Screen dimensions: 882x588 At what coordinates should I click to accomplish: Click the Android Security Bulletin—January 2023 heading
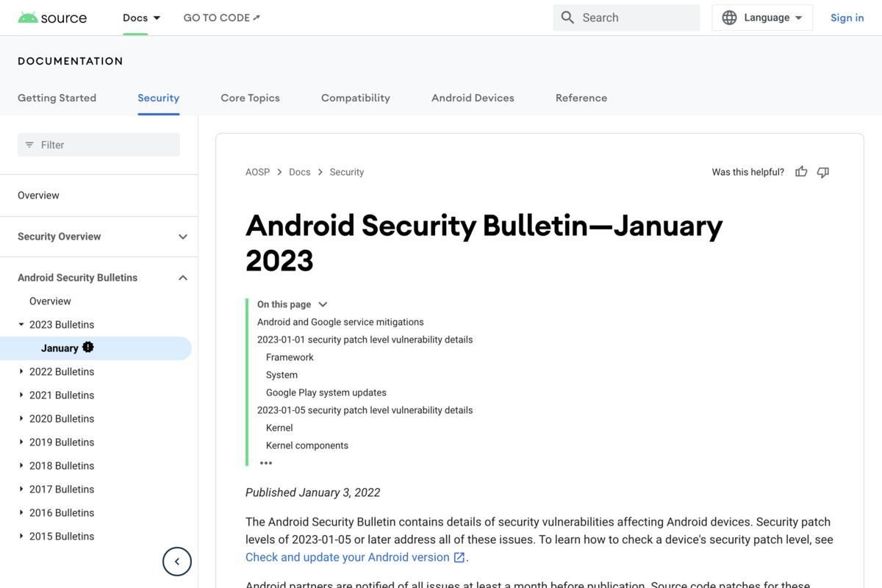pyautogui.click(x=484, y=243)
